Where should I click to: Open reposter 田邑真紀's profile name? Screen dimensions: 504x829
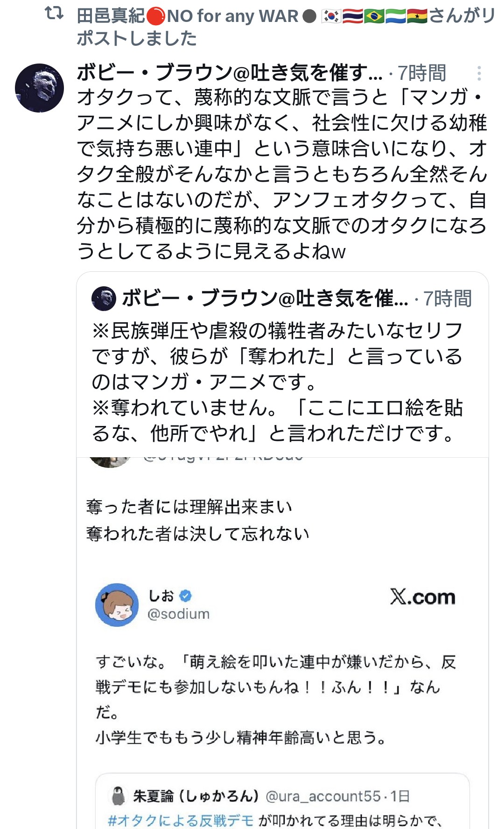(111, 16)
